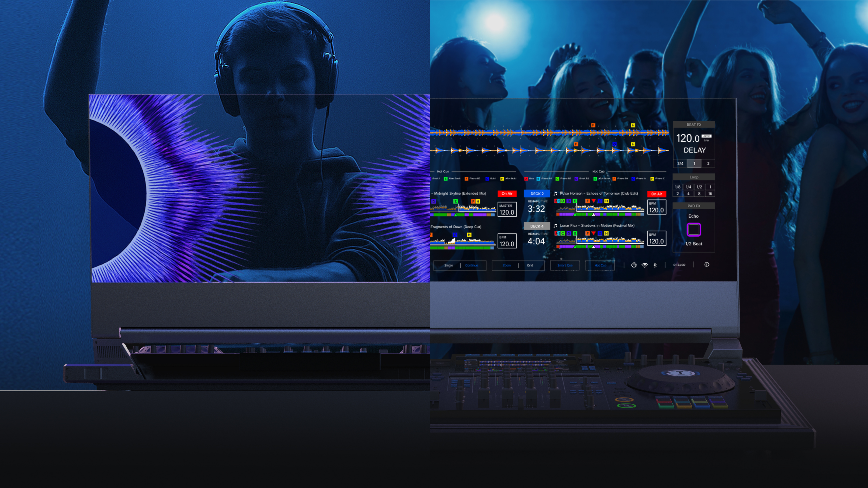Image resolution: width=868 pixels, height=488 pixels.
Task: Switch to the DECK 4 tab
Action: (x=537, y=226)
